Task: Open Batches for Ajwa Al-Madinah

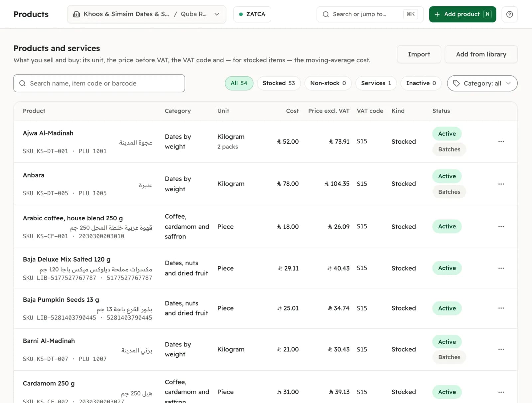Action: point(449,149)
